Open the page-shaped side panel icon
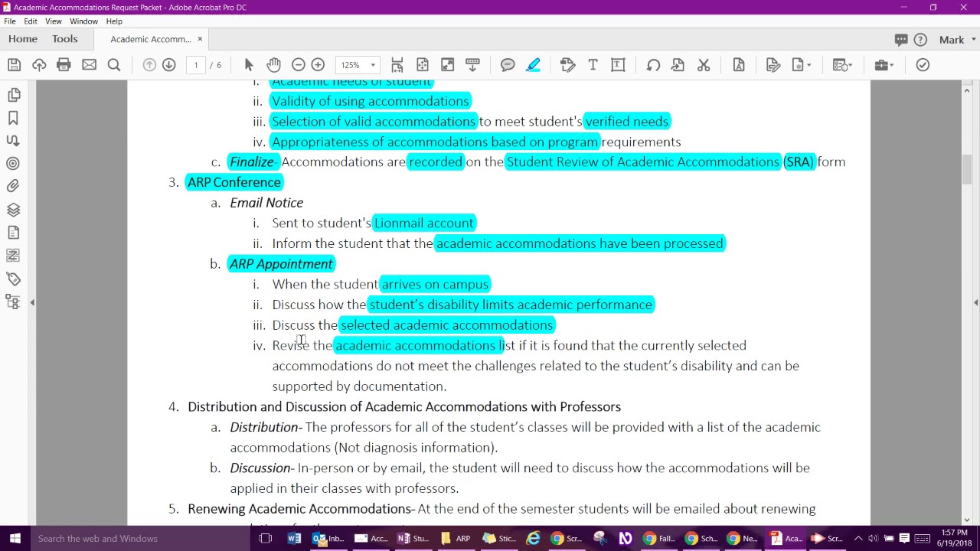980x551 pixels. tap(13, 233)
